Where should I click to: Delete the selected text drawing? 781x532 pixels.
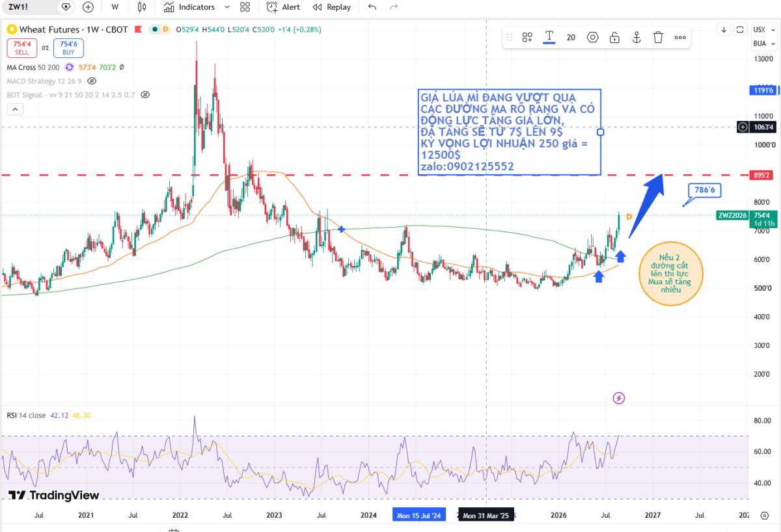click(x=658, y=37)
